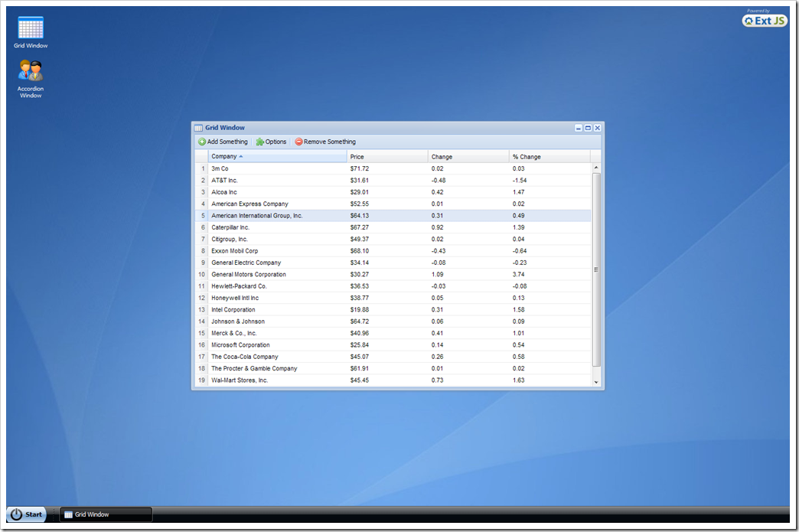Click the red Remove icon
Screen dimensions: 799x532
pos(298,142)
